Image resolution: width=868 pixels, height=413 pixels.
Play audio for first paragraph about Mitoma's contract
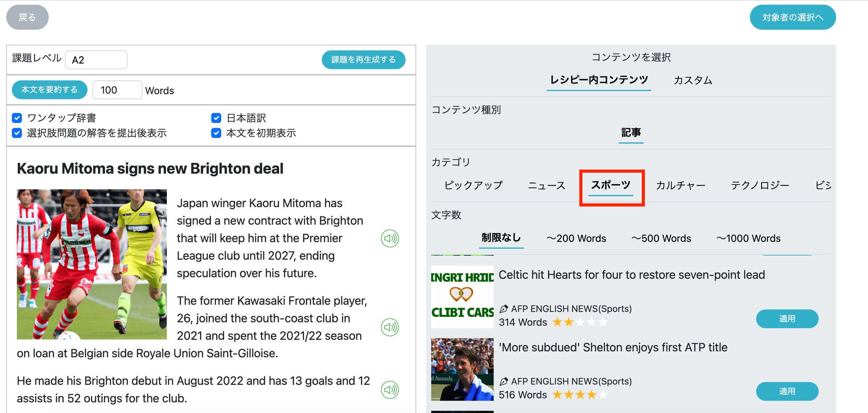point(389,238)
